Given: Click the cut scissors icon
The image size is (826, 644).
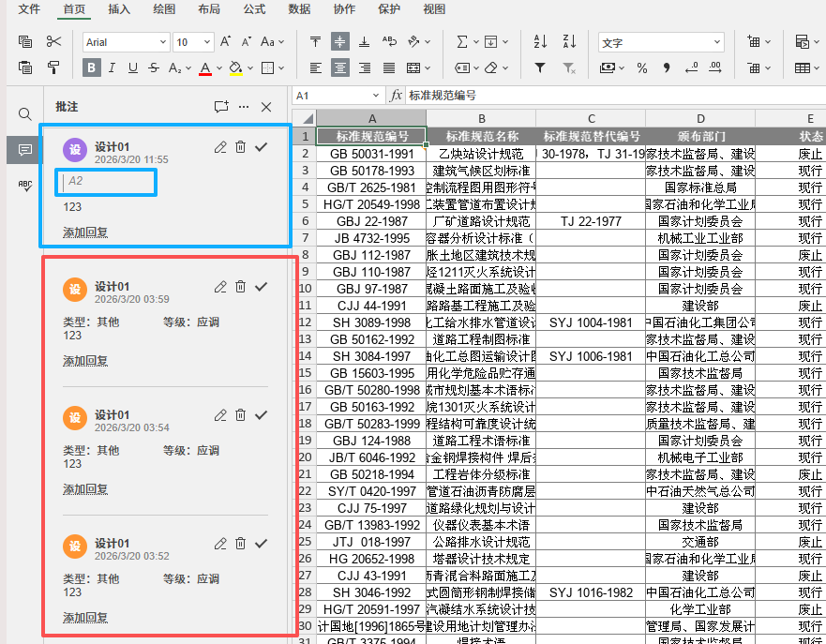Looking at the screenshot, I should tap(53, 42).
